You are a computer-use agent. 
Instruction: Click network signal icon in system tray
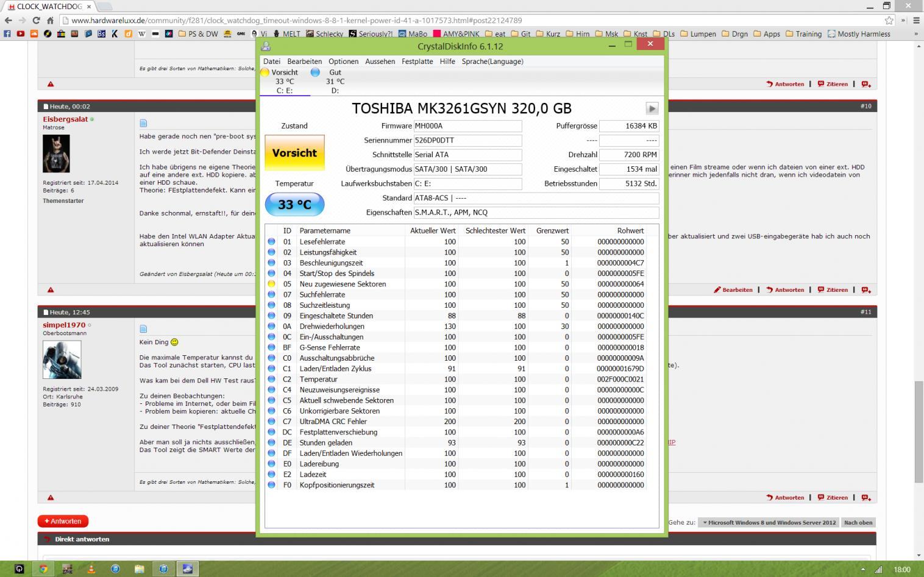[878, 570]
